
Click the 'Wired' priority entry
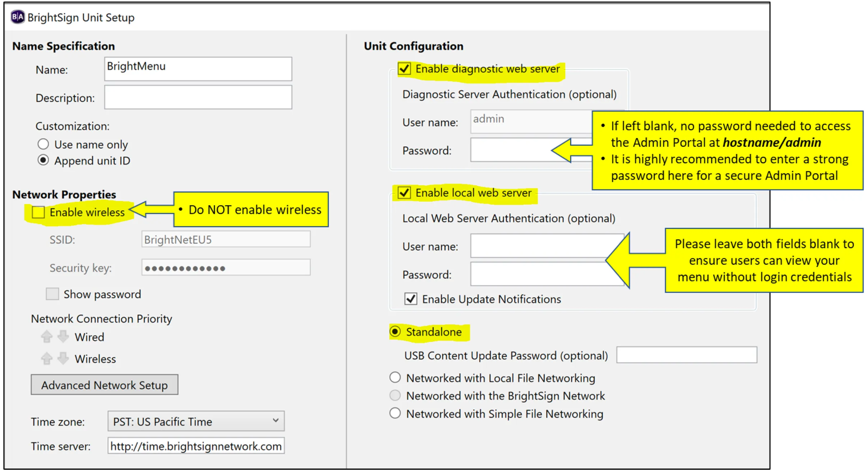pyautogui.click(x=89, y=337)
